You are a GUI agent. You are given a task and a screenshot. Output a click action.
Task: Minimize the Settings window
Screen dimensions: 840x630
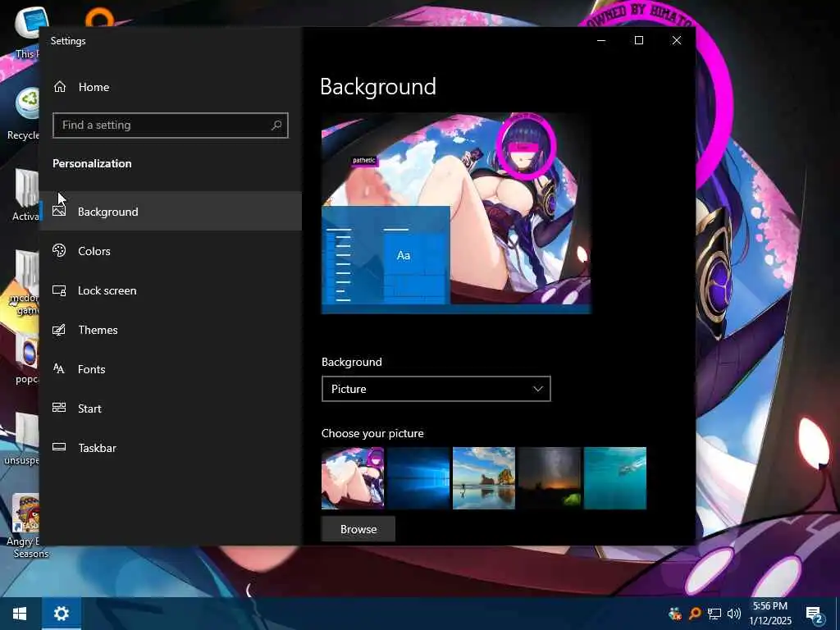point(601,41)
